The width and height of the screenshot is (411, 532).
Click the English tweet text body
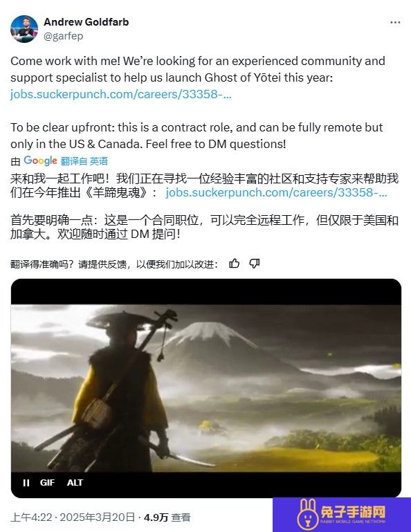[197, 102]
